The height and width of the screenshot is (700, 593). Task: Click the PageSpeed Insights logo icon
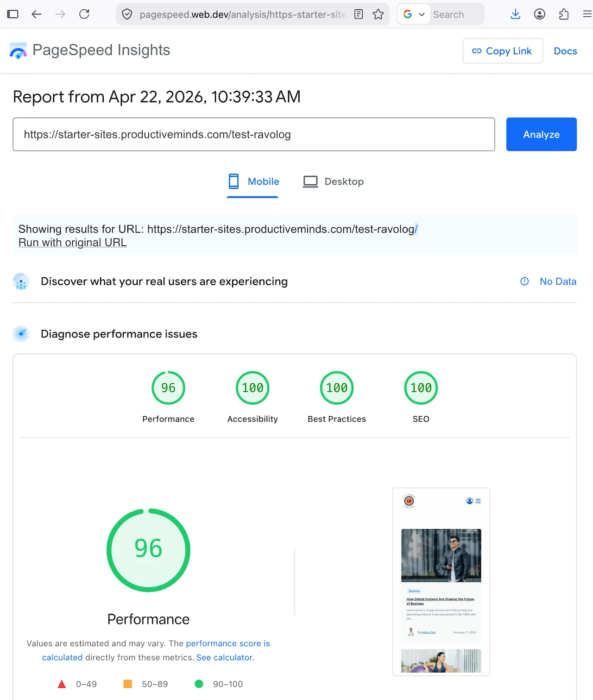pyautogui.click(x=18, y=50)
